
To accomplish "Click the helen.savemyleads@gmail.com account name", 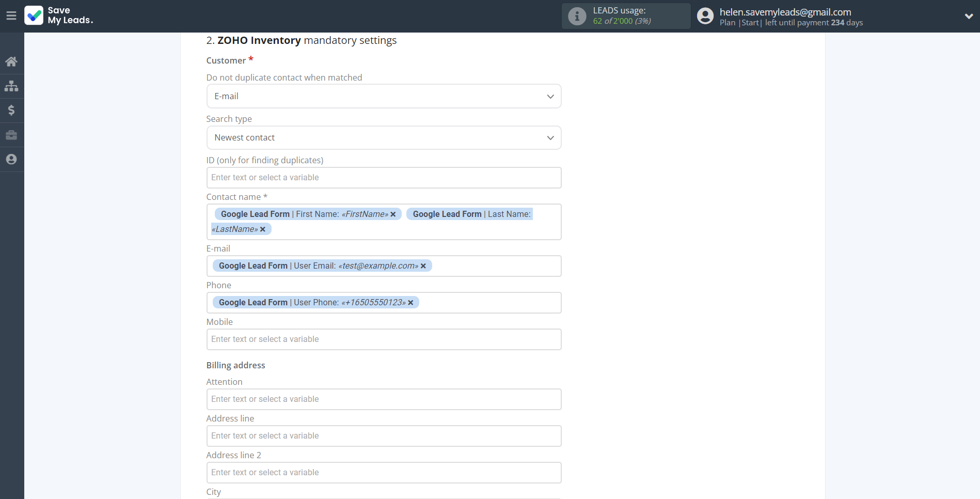I will (x=785, y=12).
